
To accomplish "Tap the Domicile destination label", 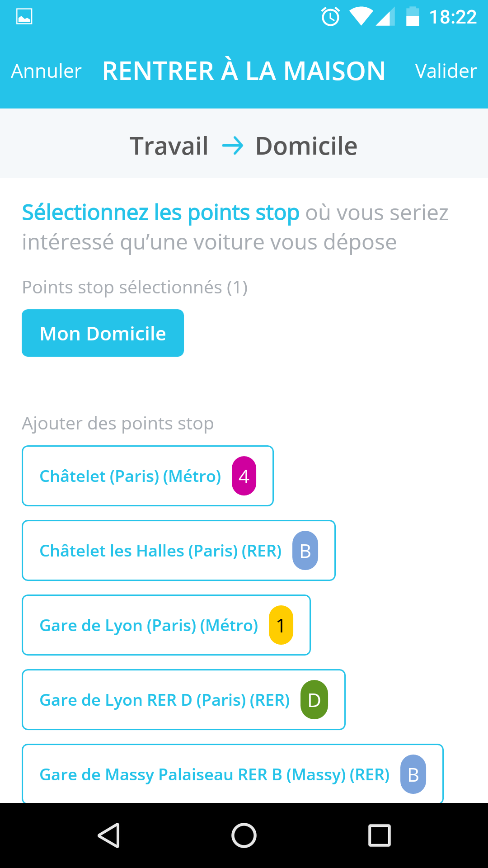I will pyautogui.click(x=306, y=146).
